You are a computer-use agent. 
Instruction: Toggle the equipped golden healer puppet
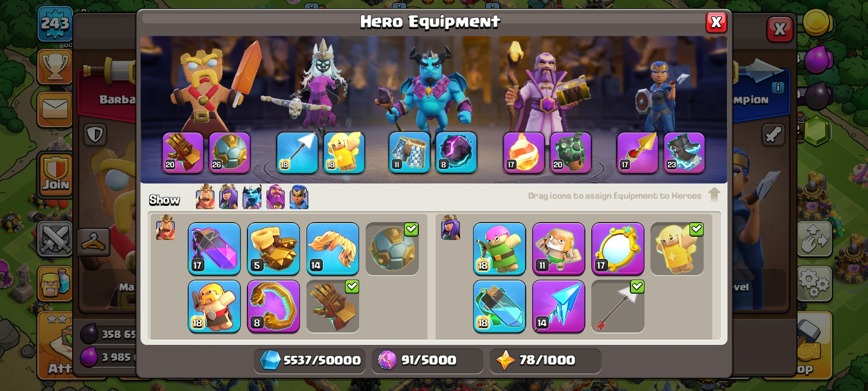tap(677, 249)
